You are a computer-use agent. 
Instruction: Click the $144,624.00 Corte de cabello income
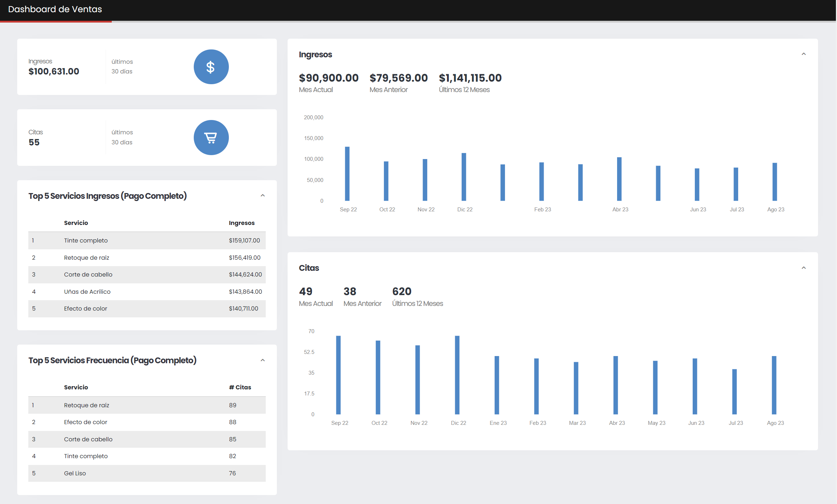[x=245, y=274]
